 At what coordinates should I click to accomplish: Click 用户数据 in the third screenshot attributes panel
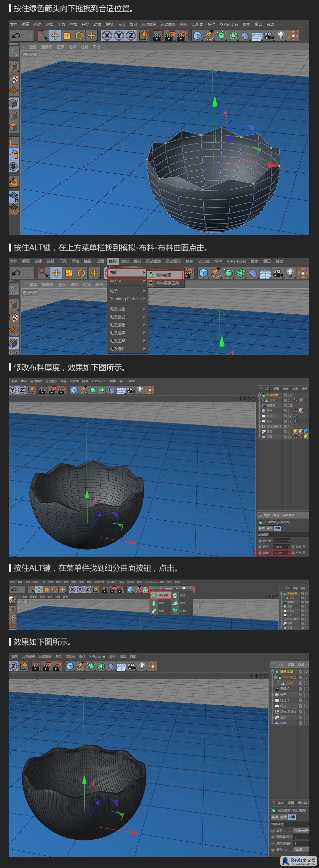point(289,515)
